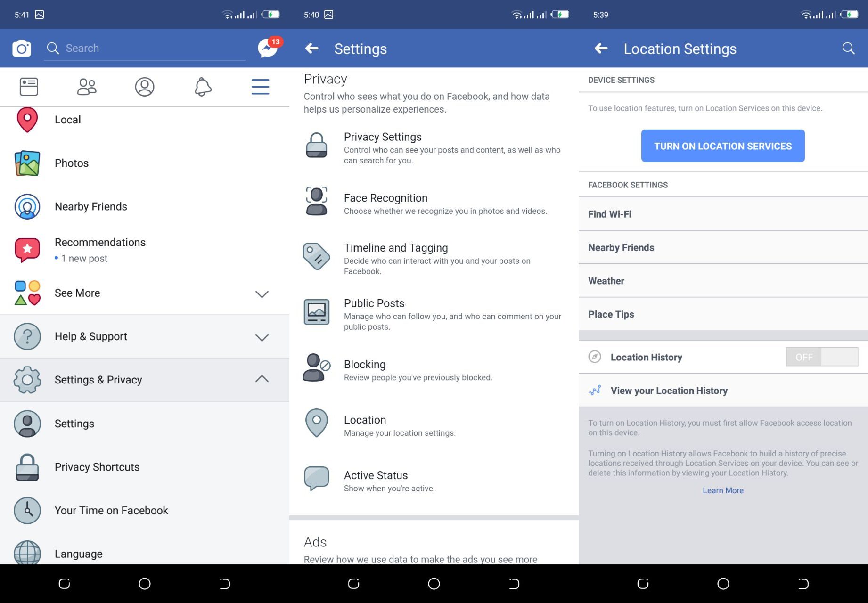Select the Timeline and Tagging title
Image resolution: width=868 pixels, height=603 pixels.
tap(396, 248)
